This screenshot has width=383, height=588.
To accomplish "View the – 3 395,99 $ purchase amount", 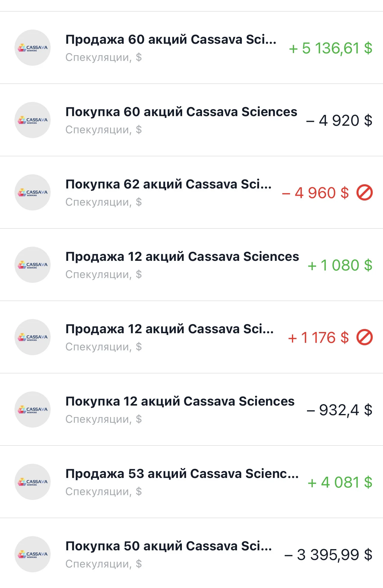I will point(328,555).
